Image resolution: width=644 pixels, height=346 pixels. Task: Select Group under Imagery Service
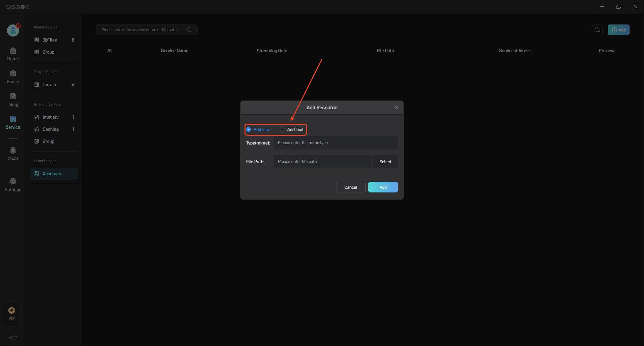(54, 141)
